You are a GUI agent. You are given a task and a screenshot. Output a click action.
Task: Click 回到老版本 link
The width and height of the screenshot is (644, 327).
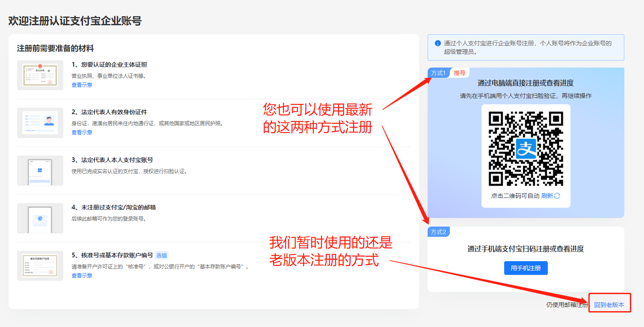(609, 305)
